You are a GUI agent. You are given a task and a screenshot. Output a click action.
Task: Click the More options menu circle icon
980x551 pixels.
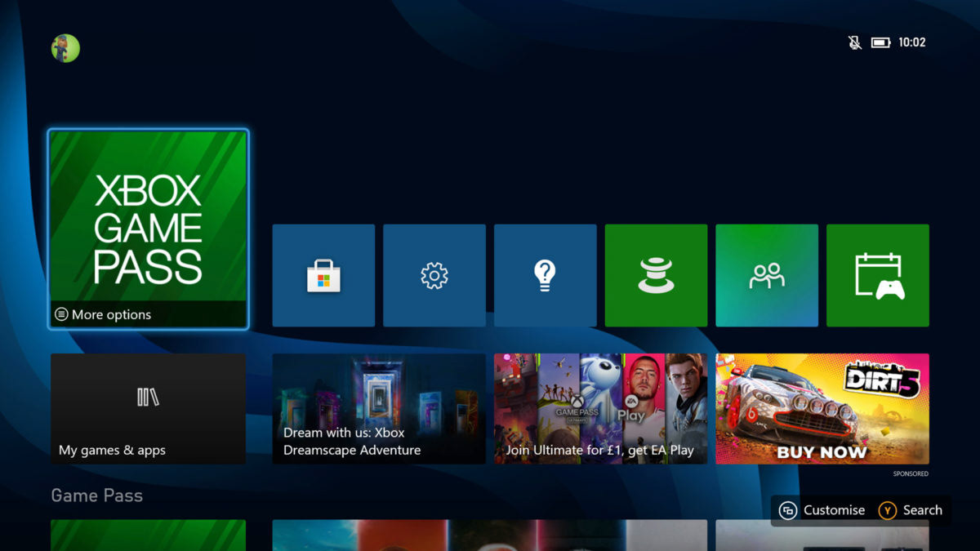pos(61,314)
